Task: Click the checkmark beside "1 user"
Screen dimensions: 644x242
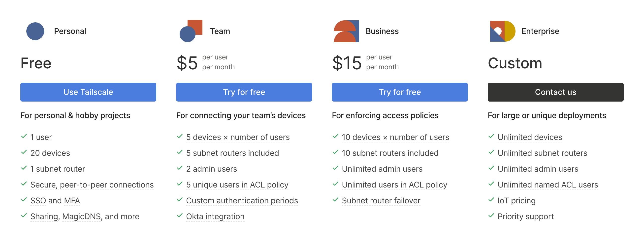Action: coord(24,136)
